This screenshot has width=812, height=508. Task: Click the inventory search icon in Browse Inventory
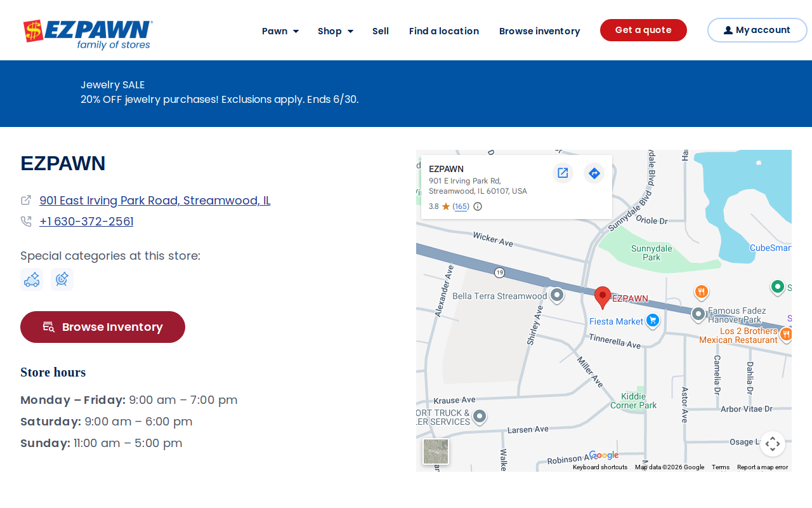coord(49,327)
